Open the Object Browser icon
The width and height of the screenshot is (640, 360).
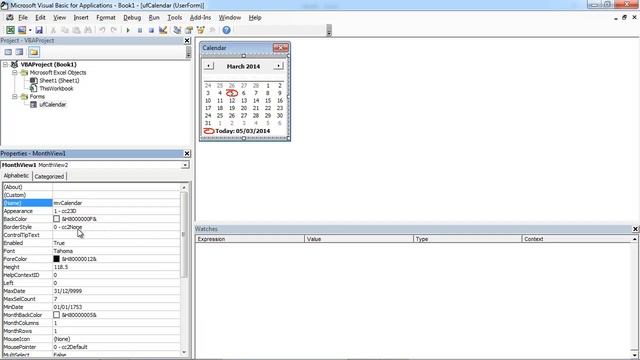tap(200, 30)
